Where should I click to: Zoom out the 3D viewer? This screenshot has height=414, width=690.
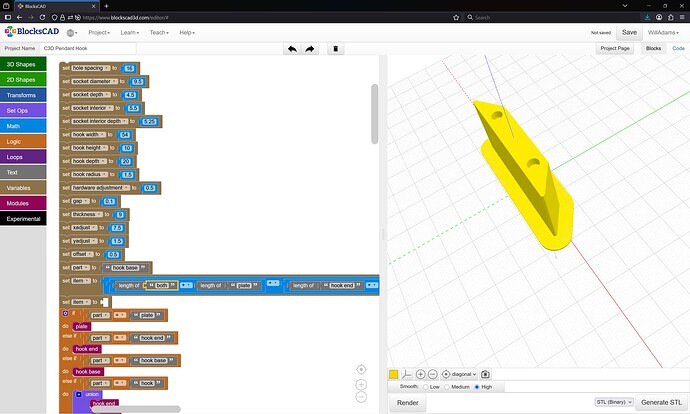(433, 374)
